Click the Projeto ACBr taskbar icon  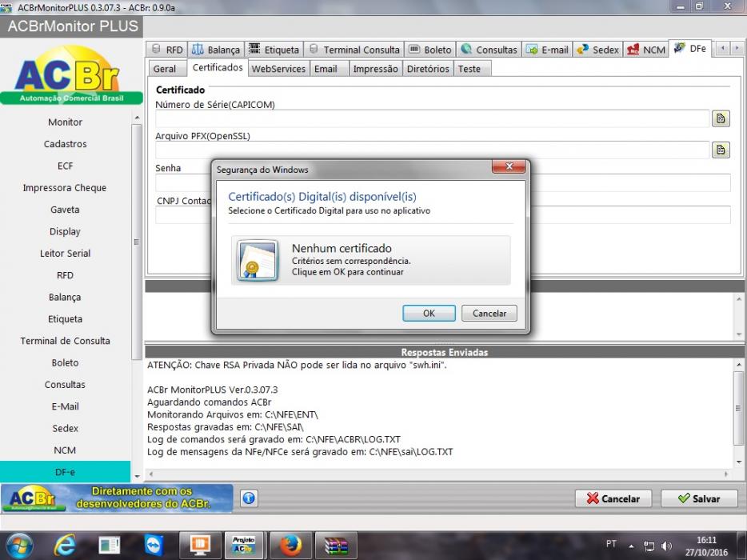(244, 546)
